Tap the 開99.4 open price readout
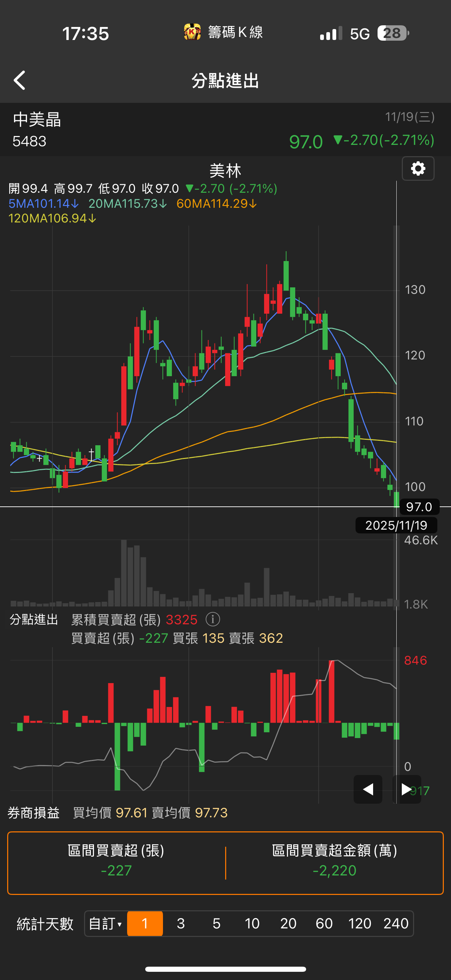This screenshot has height=980, width=451. (x=28, y=188)
